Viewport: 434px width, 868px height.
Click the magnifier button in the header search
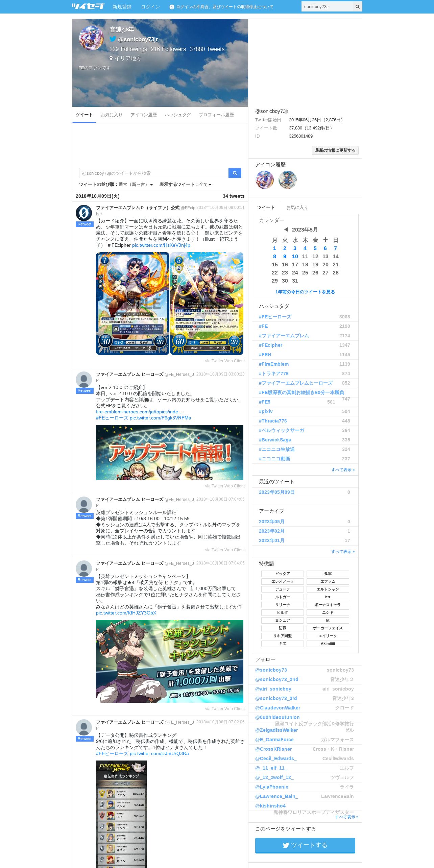(x=357, y=6)
